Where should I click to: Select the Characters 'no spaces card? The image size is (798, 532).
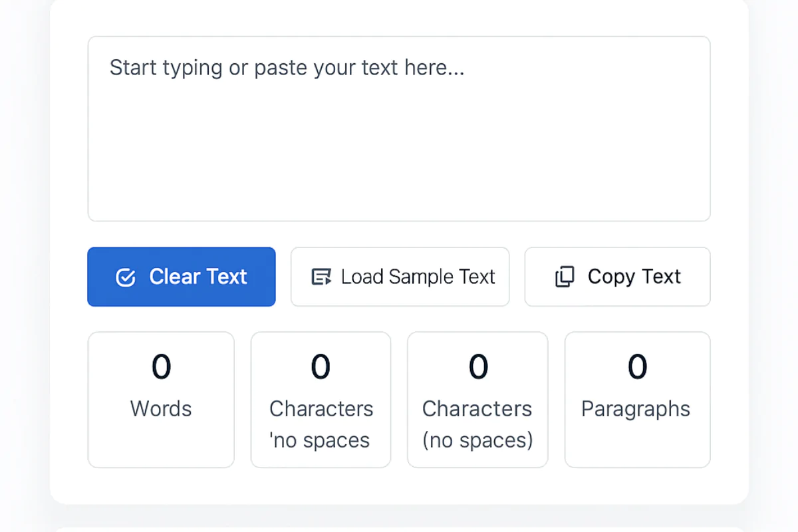[x=321, y=399]
